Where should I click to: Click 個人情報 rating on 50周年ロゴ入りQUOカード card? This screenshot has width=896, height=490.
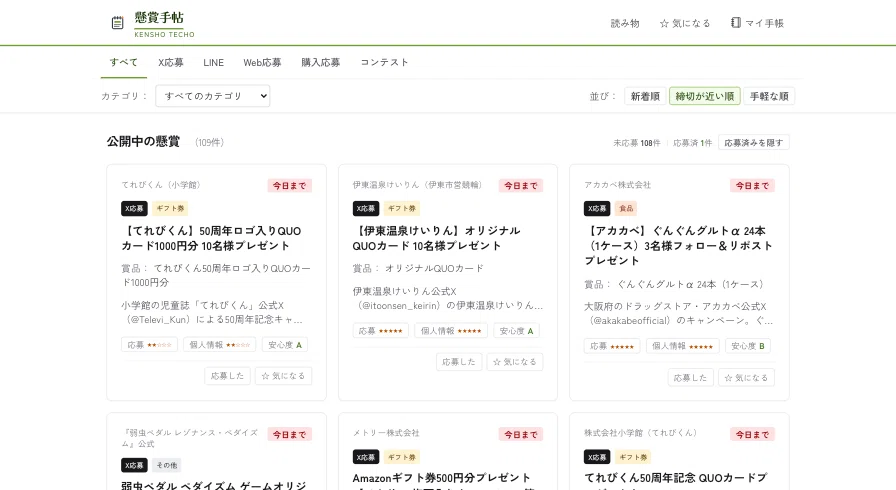click(x=220, y=345)
